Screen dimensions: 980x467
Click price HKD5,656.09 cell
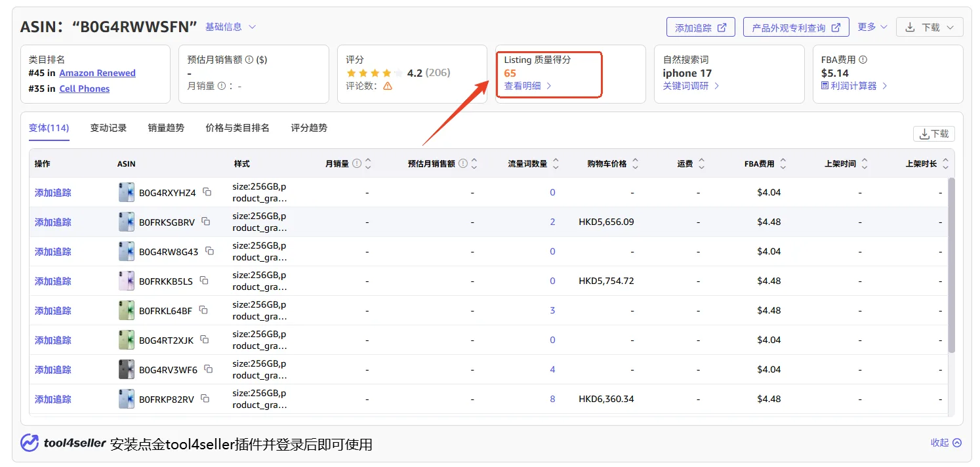point(606,222)
